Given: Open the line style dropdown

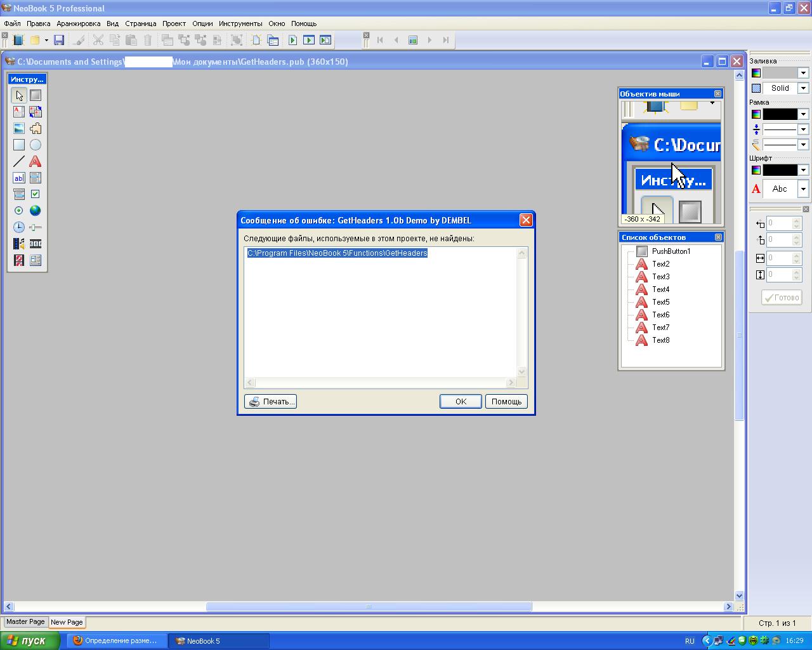Looking at the screenshot, I should (803, 145).
